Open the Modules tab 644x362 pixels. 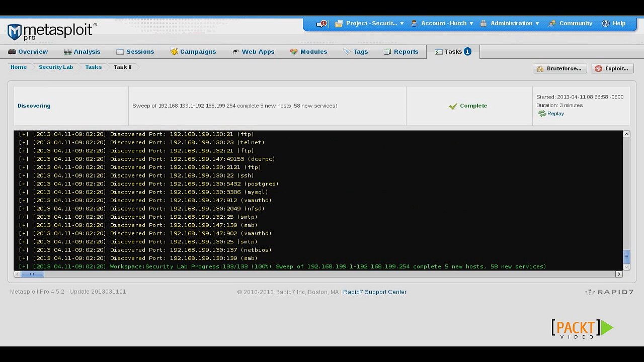308,52
